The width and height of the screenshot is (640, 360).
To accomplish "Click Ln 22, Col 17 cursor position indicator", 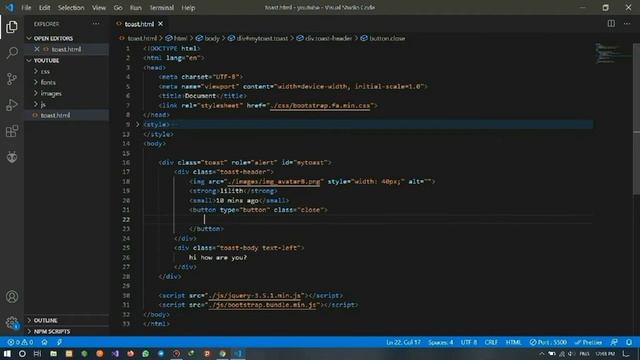I will (403, 342).
